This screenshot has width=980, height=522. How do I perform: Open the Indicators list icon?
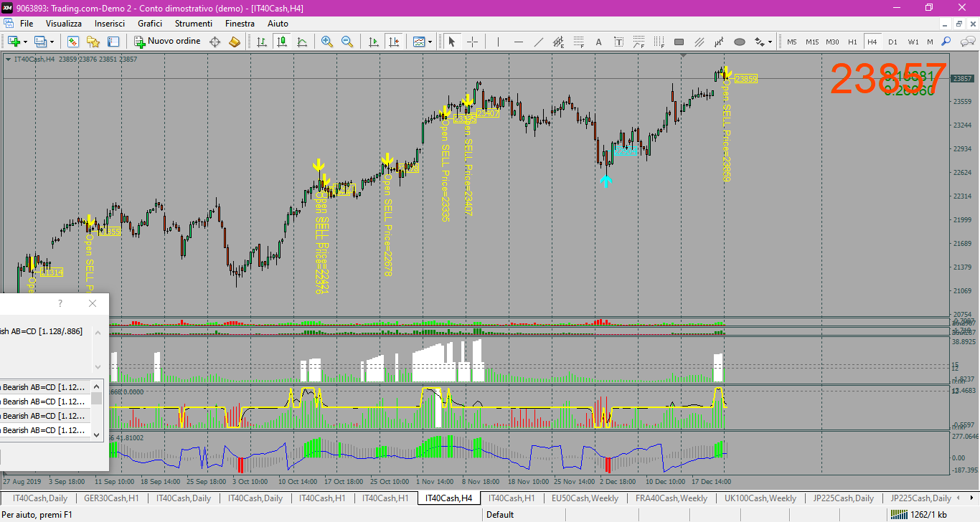[x=419, y=42]
